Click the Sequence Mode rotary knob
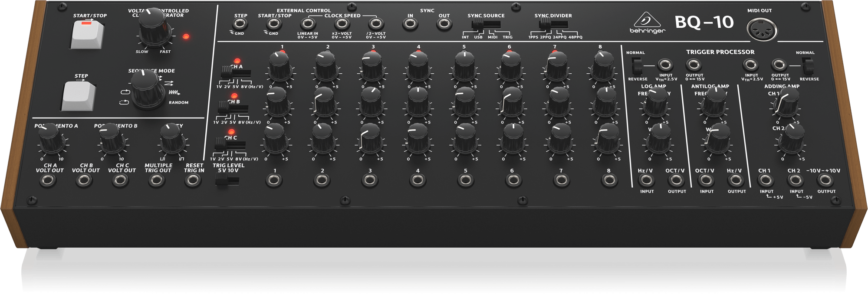868x294 pixels. pos(145,89)
